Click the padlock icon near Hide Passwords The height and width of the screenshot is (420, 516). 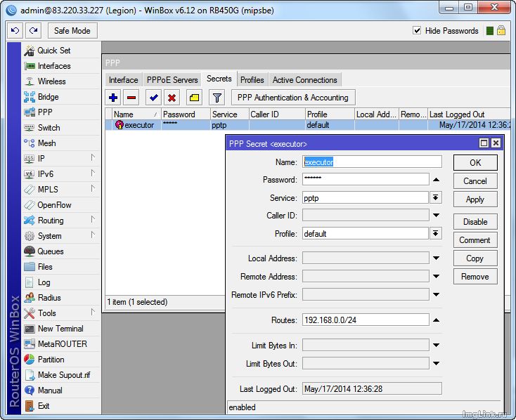coord(501,31)
